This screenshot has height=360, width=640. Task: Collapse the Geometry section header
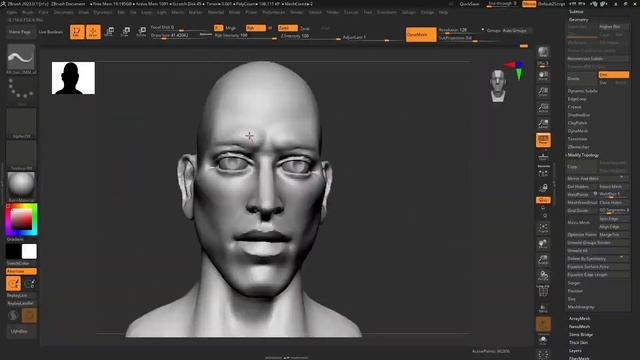(x=579, y=20)
